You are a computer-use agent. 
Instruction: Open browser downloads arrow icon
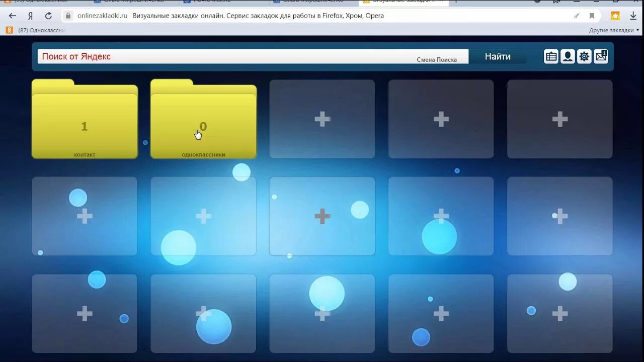pos(633,16)
